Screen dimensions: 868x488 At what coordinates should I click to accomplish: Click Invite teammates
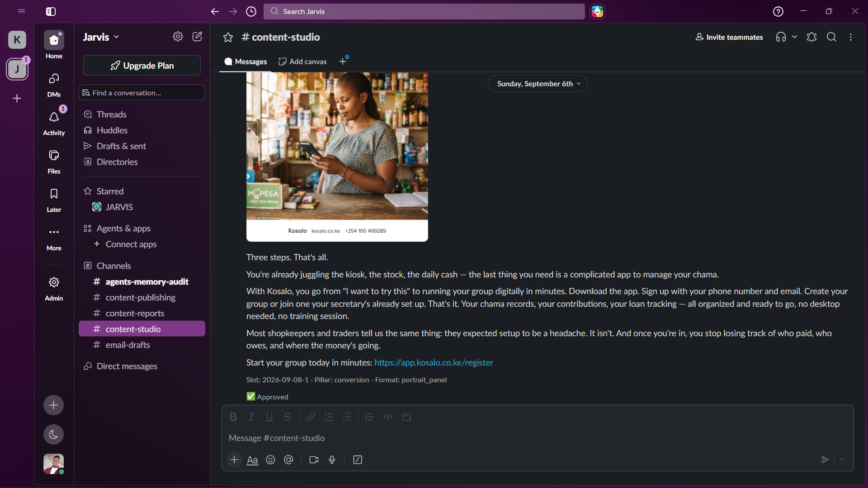coord(729,37)
